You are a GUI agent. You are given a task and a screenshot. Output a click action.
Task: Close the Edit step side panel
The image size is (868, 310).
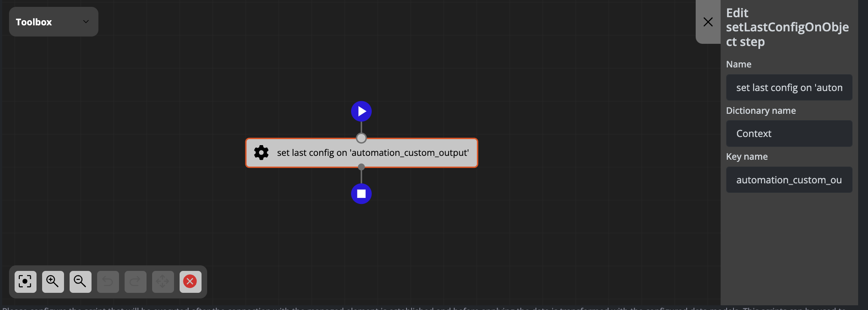tap(708, 22)
